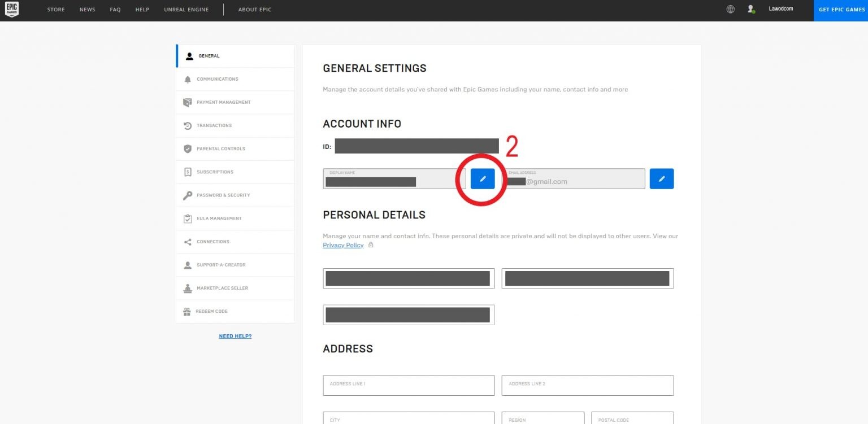868x424 pixels.
Task: Click the Redeem Code gift icon
Action: coord(188,311)
